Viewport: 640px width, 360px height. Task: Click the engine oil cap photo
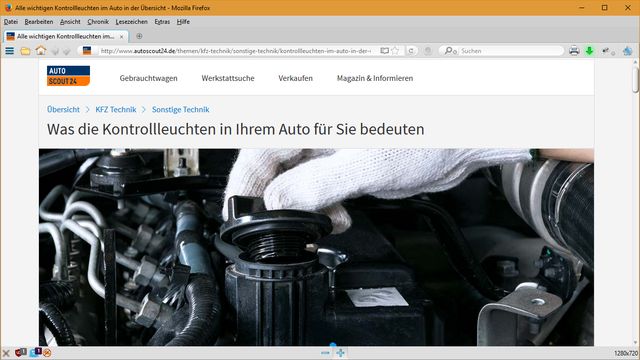click(316, 247)
